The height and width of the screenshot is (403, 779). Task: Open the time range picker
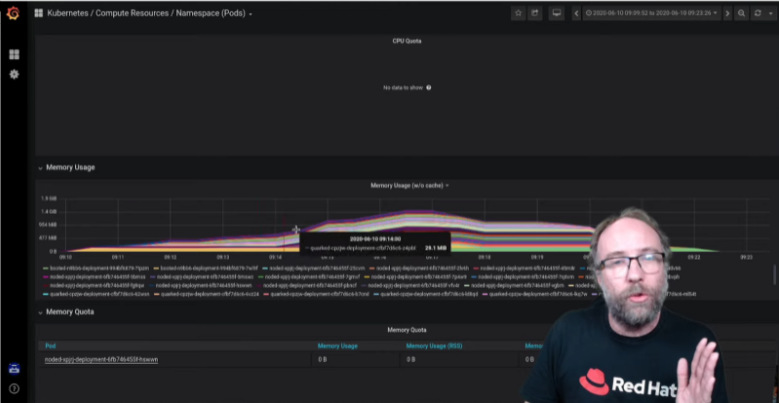pos(652,13)
